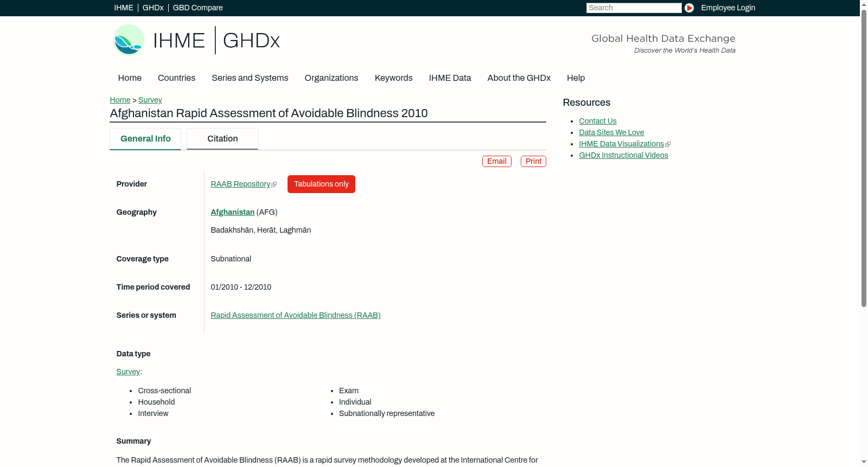The height and width of the screenshot is (467, 868).
Task: Open IHME Data Visualizations link
Action: (x=621, y=144)
